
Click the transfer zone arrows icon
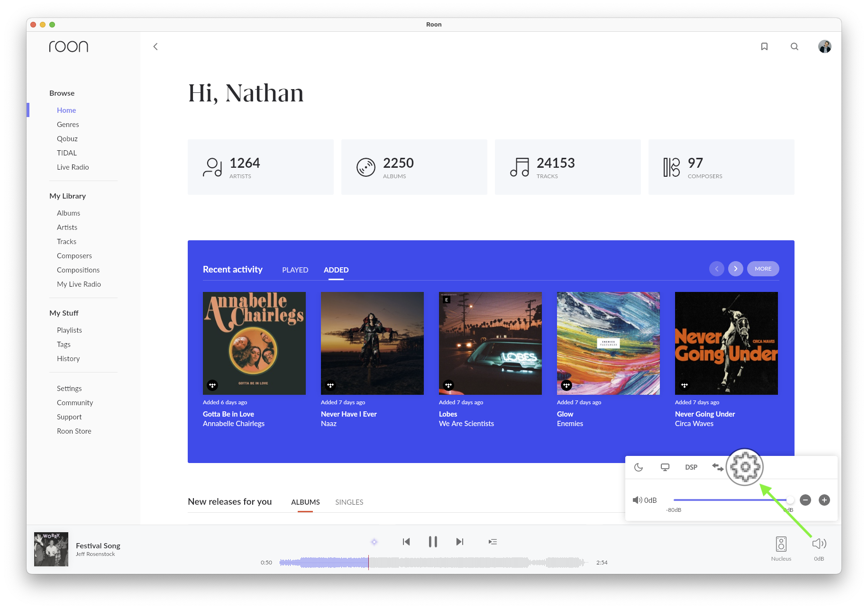pyautogui.click(x=718, y=467)
